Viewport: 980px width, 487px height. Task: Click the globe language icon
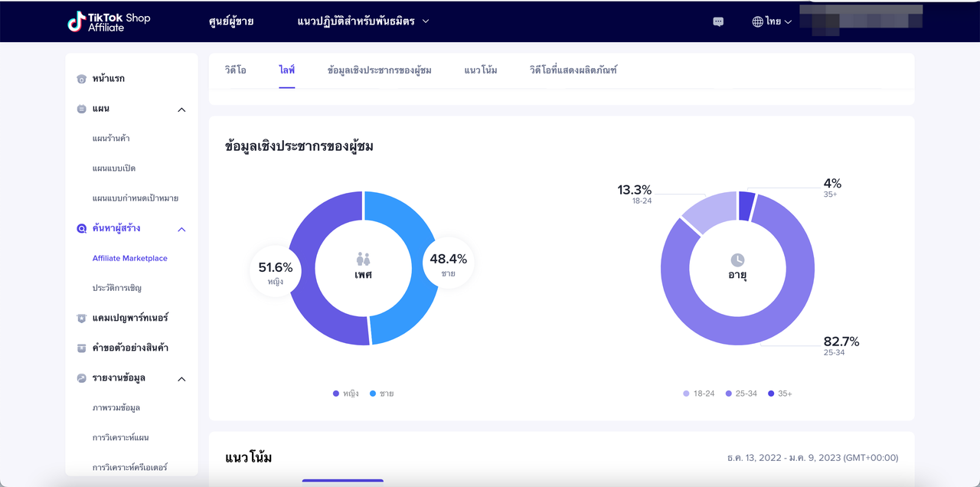click(757, 21)
